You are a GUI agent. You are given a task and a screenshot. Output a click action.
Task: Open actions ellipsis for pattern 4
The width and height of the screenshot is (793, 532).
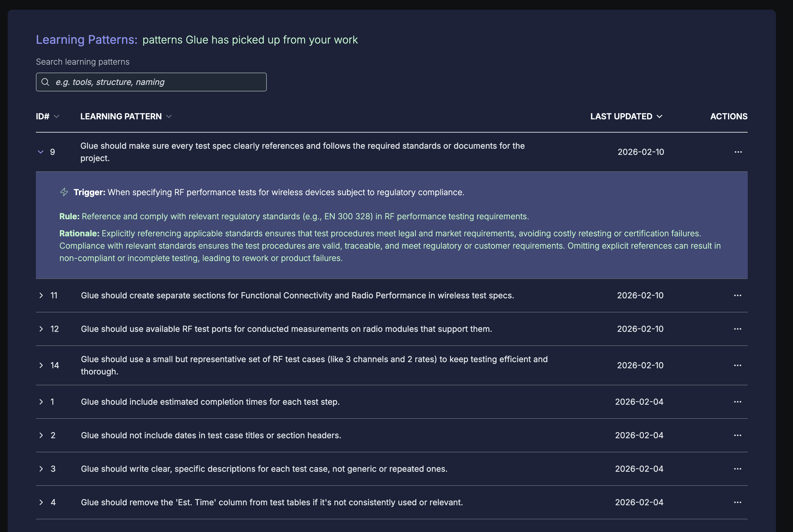click(x=737, y=503)
